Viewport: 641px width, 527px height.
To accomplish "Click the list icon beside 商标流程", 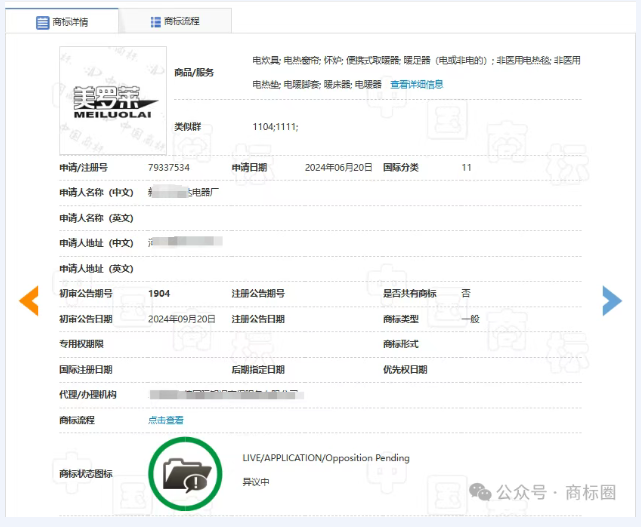I will point(155,22).
